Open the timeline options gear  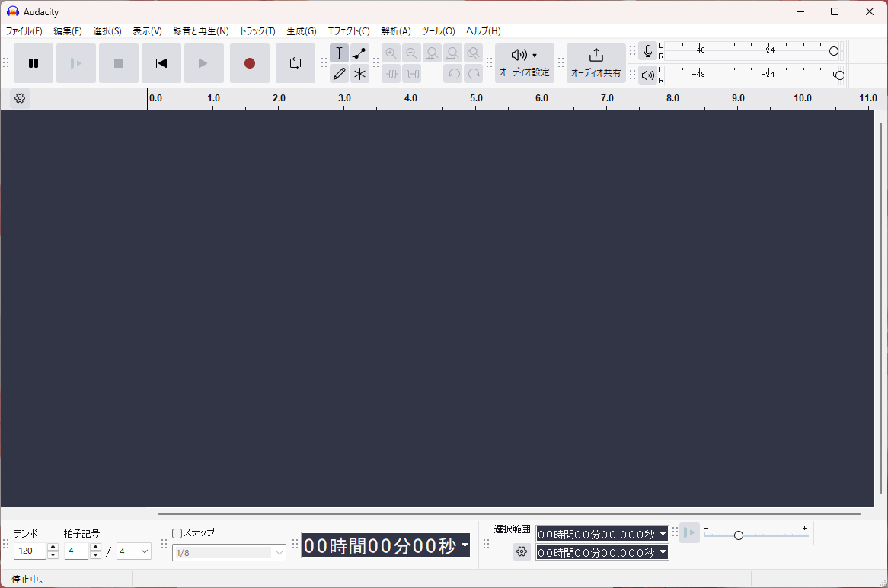pos(20,97)
